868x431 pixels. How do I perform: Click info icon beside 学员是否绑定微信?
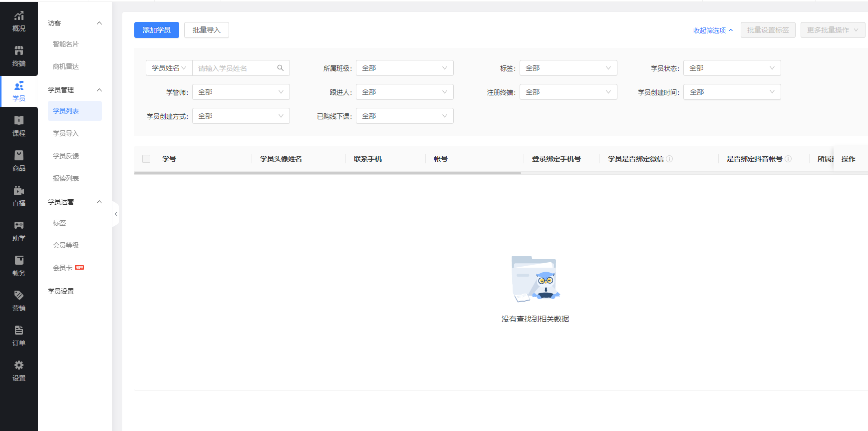(669, 159)
